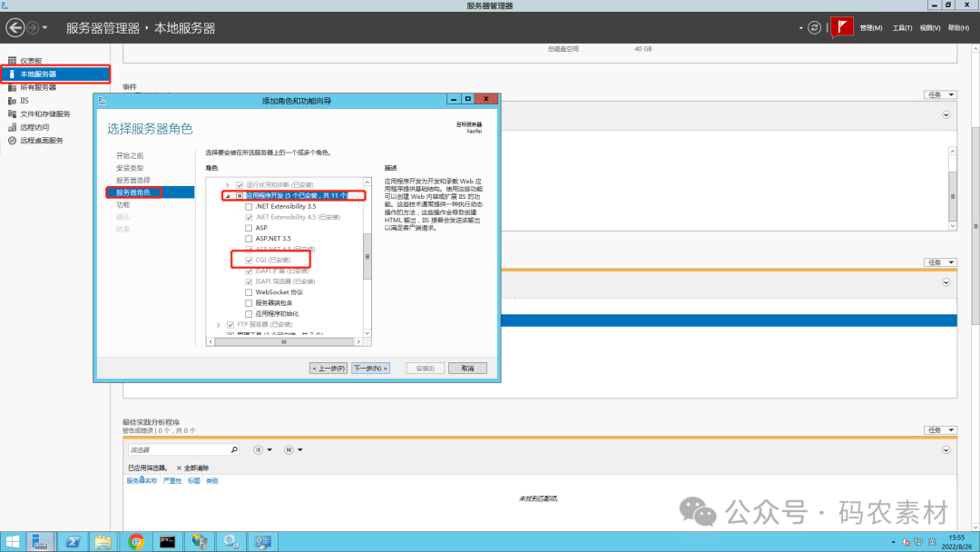Go to the 服务器选择 wizard step

[133, 180]
